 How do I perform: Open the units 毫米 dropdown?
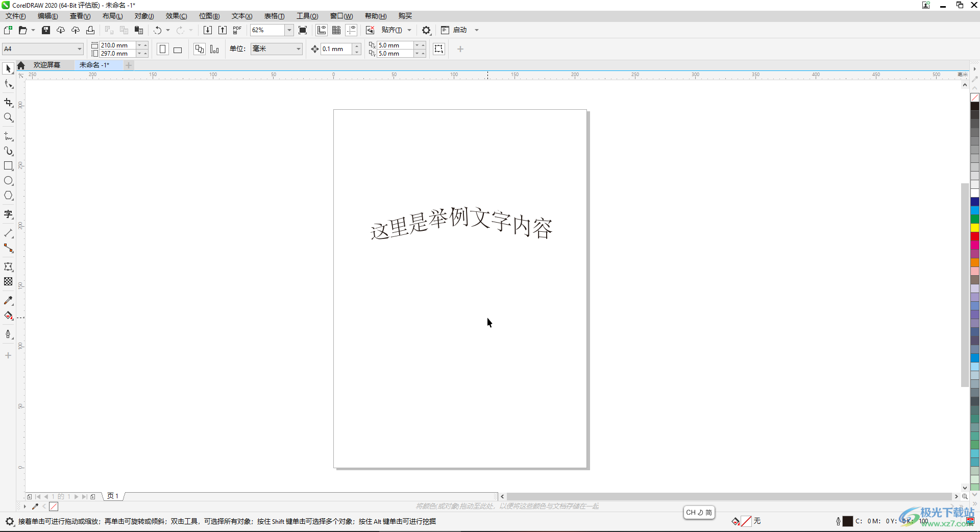click(x=299, y=49)
